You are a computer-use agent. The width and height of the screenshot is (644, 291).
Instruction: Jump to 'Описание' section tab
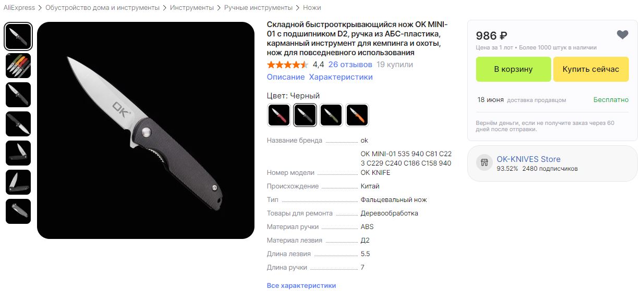point(286,77)
